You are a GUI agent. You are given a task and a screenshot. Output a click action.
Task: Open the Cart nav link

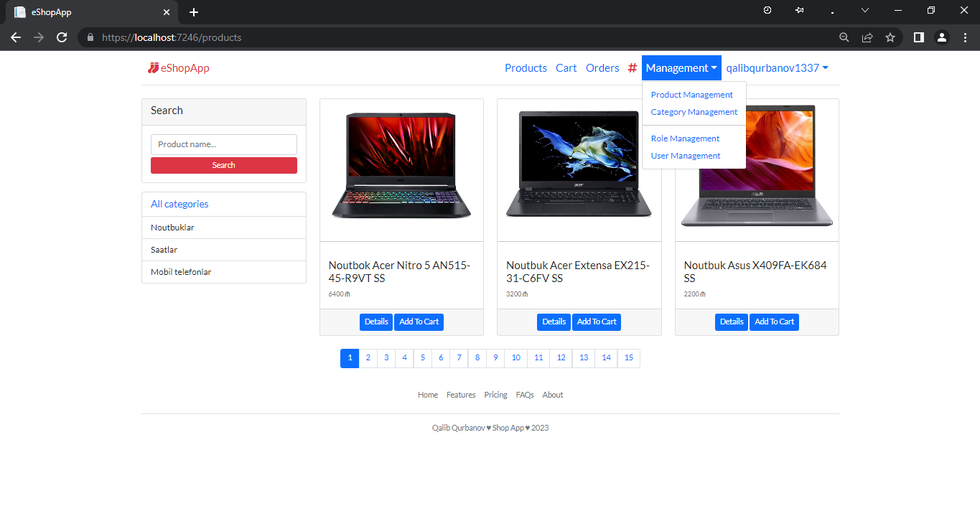(566, 68)
